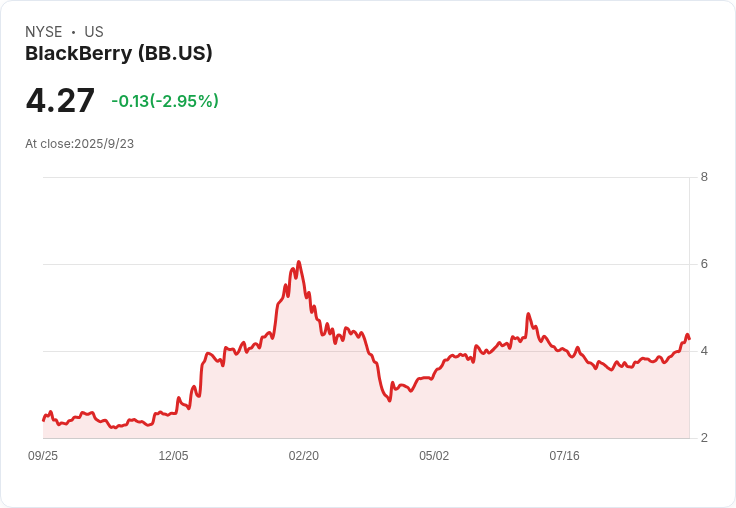Select the 05/02 date on x-axis
The height and width of the screenshot is (508, 736).
(x=434, y=456)
